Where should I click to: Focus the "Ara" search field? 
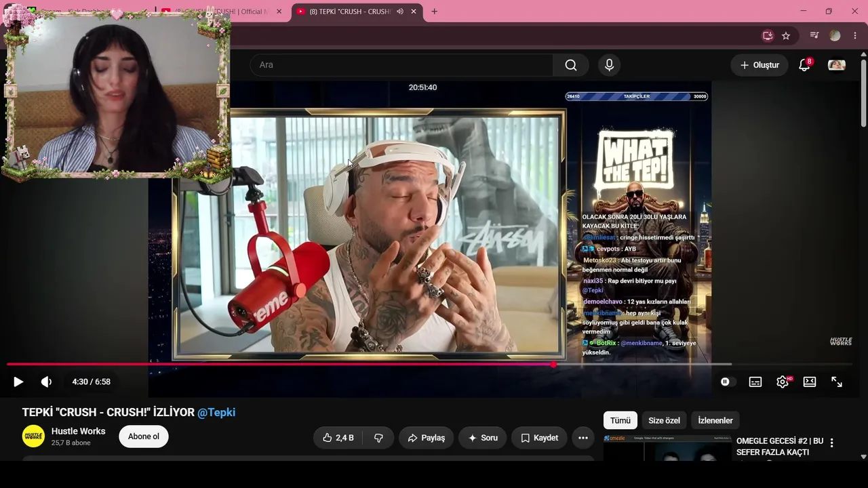[401, 65]
